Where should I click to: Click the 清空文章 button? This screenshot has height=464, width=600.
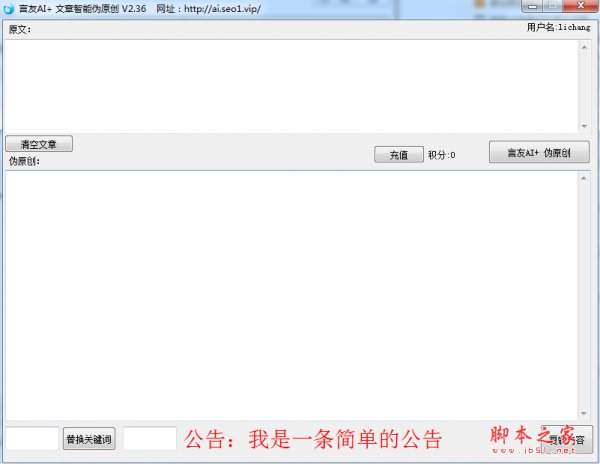[x=39, y=144]
